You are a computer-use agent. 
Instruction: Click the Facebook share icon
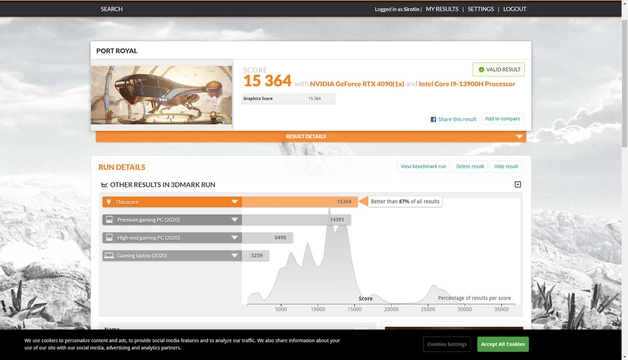pos(433,119)
